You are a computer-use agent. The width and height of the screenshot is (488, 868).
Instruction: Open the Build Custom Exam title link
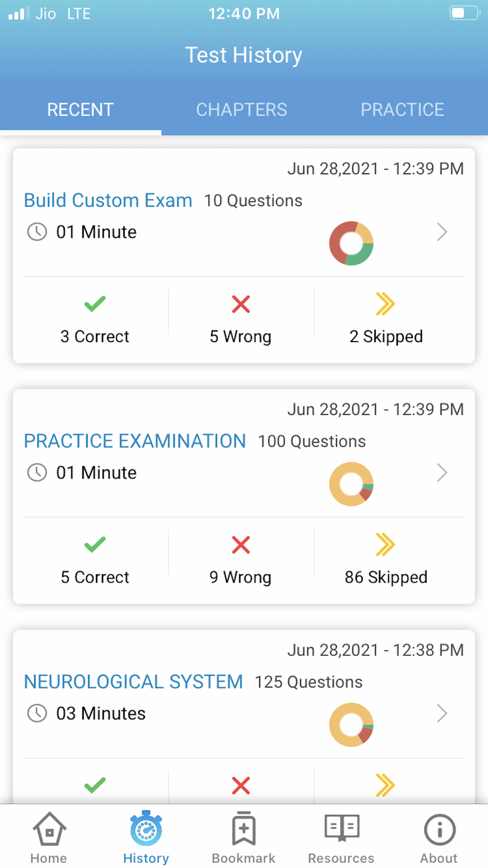click(x=108, y=200)
